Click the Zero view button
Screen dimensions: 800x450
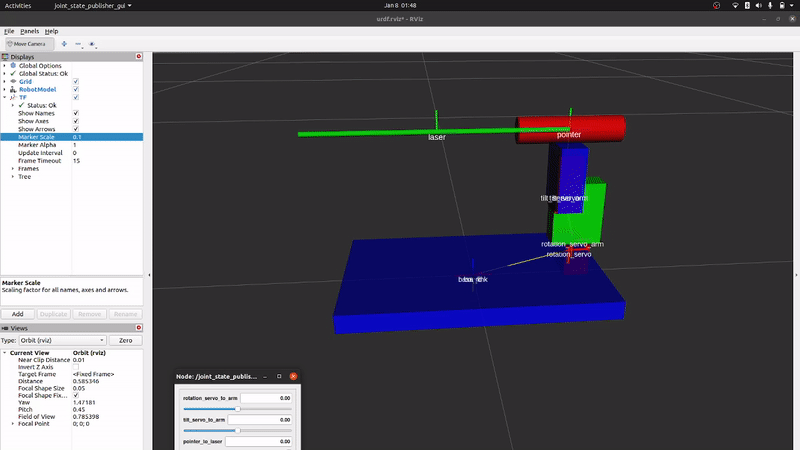[126, 340]
